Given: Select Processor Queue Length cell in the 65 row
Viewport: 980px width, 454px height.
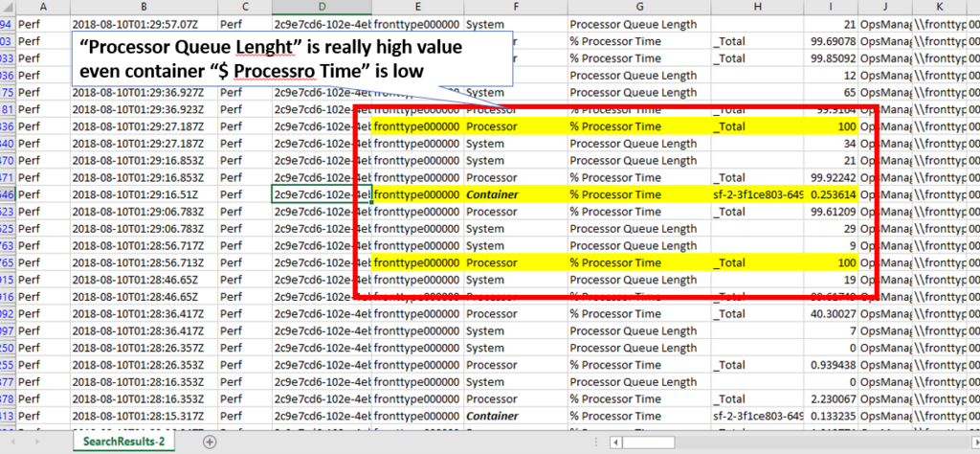Looking at the screenshot, I should point(639,93).
